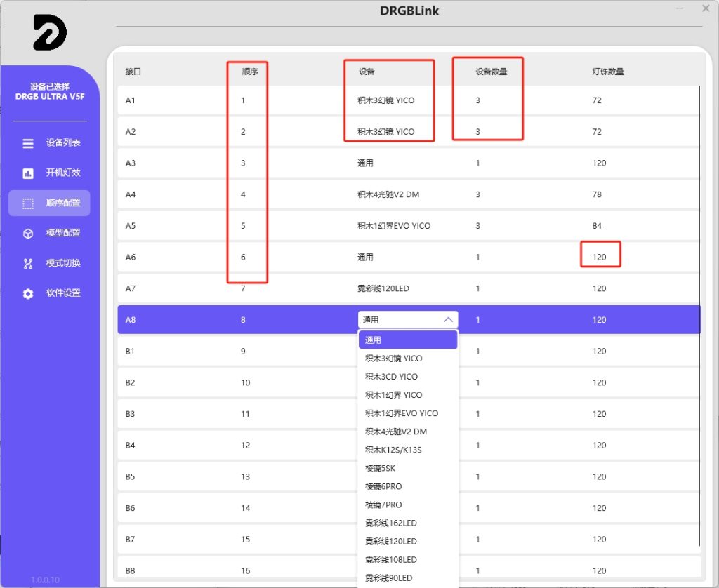Click LED count 120 in row A6
The image size is (719, 588).
click(599, 257)
